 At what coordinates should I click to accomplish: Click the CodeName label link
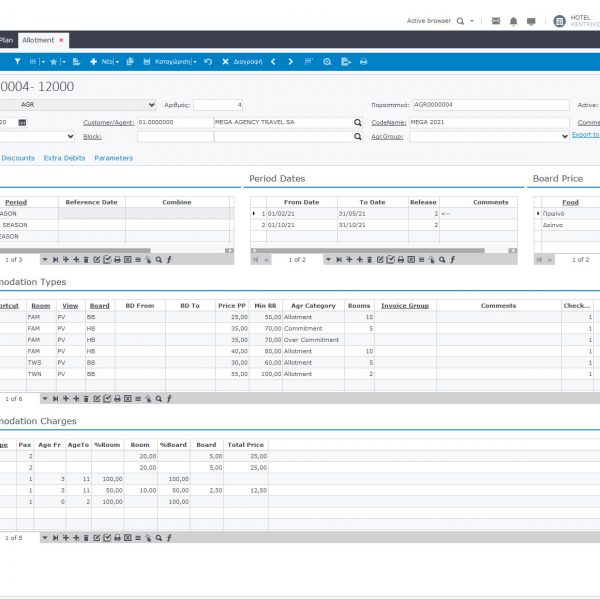pos(388,122)
